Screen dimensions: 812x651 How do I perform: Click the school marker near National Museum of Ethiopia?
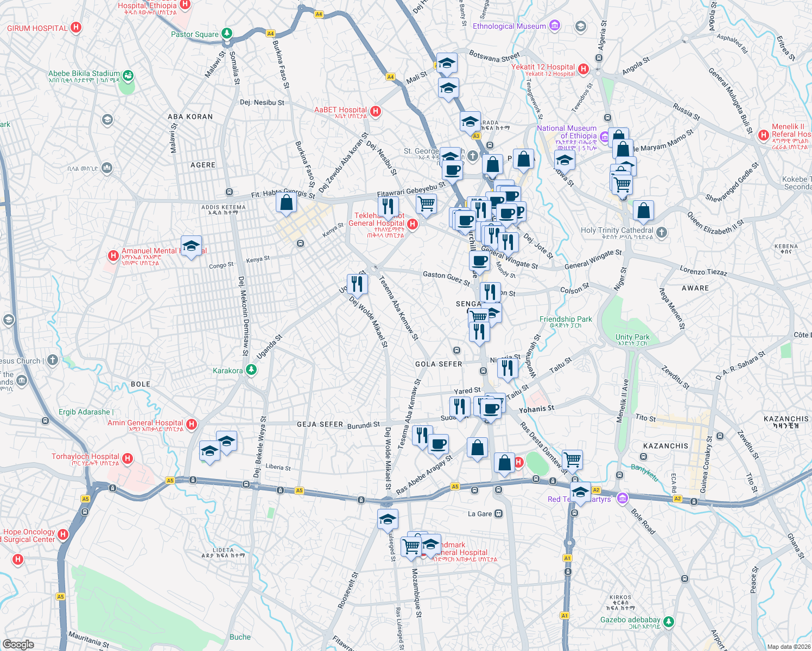click(564, 160)
